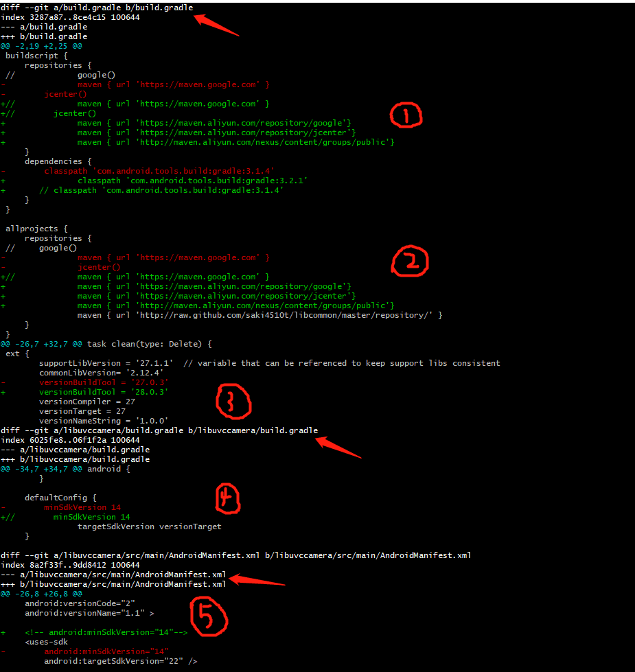The width and height of the screenshot is (635, 672).
Task: Select added '<!-- android:minSdkVersion="14"-->' comment line
Action: tap(94, 632)
